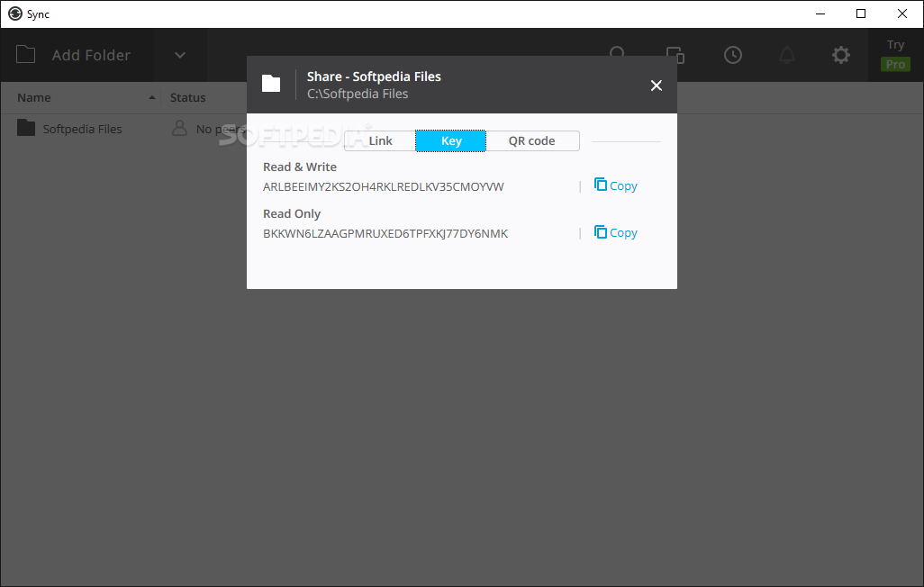Viewport: 924px width, 587px height.
Task: Copy the Read Only key
Action: 616,233
